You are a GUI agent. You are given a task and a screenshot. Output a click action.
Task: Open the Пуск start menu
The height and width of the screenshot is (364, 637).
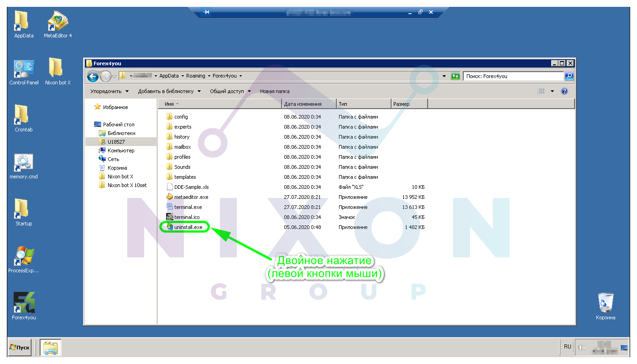click(x=20, y=348)
